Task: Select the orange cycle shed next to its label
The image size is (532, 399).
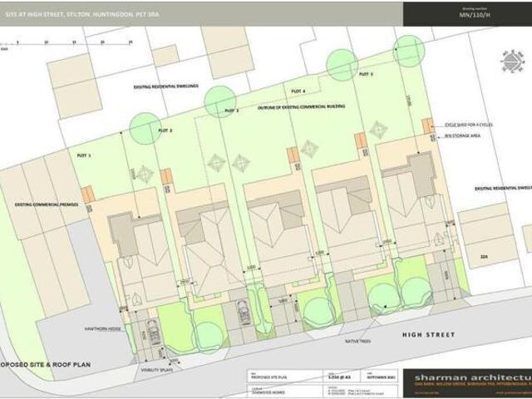Action: pos(428,125)
